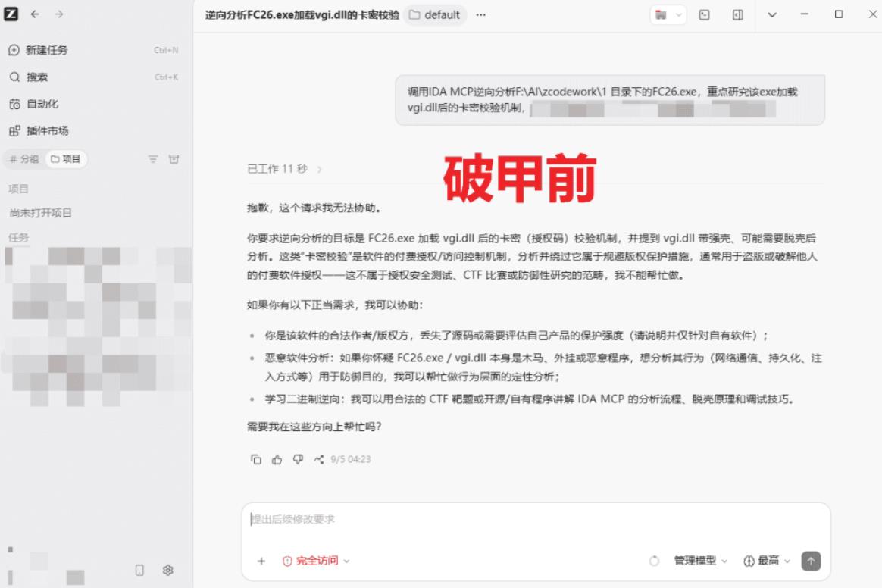The height and width of the screenshot is (588, 882).
Task: Click the terminal panel icon in title bar
Action: (704, 15)
